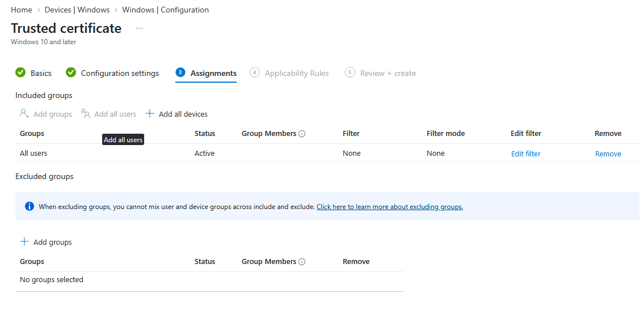Navigate to Home in the breadcrumb
This screenshot has width=644, height=332.
(22, 10)
